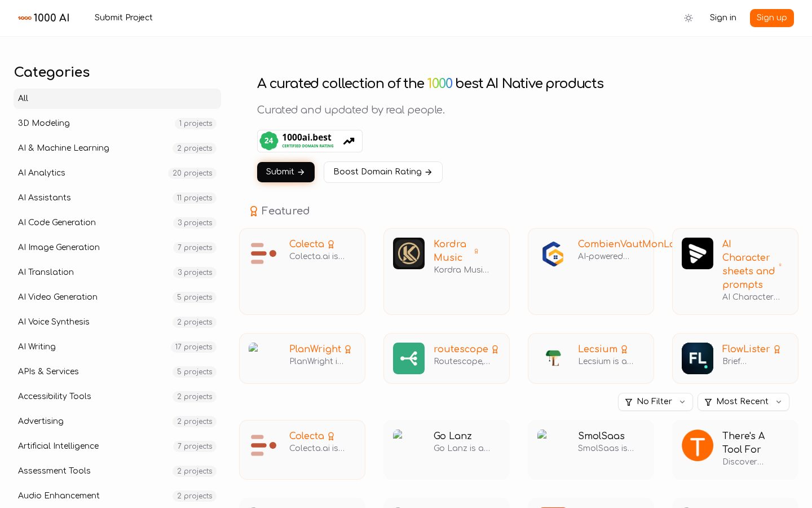
Task: Open the Advertising category
Action: [x=117, y=421]
